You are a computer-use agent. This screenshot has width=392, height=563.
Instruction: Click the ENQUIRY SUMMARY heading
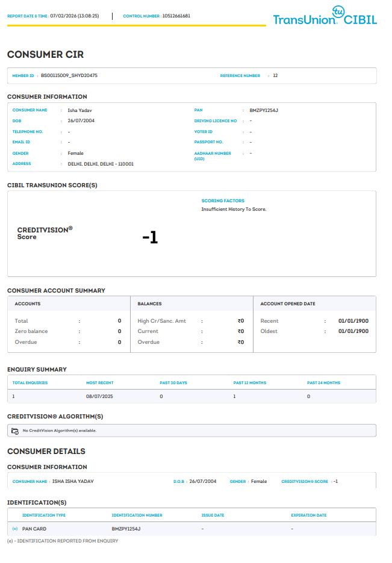tap(37, 370)
